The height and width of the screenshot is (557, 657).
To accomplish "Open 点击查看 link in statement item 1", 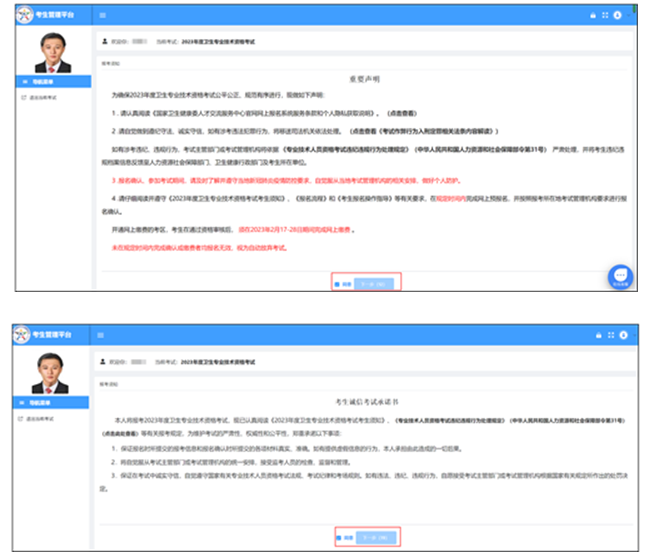I will coord(402,113).
